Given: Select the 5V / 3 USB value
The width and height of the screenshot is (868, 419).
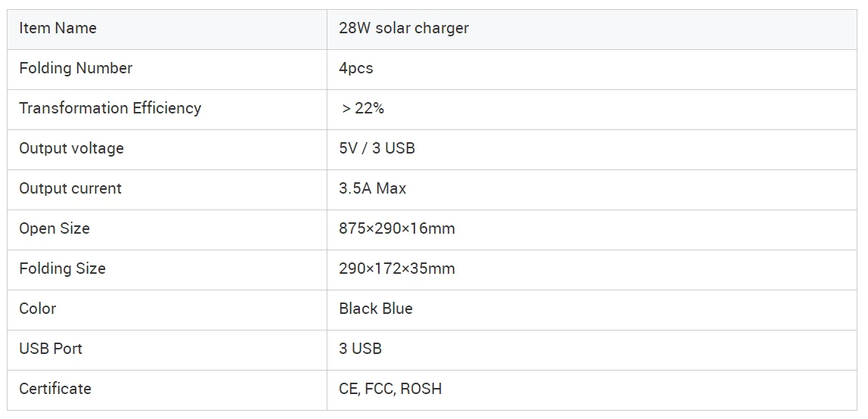Looking at the screenshot, I should click(x=377, y=149).
